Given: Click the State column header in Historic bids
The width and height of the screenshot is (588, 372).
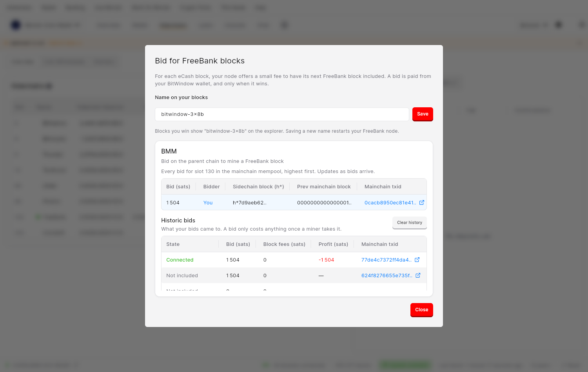Looking at the screenshot, I should (173, 244).
